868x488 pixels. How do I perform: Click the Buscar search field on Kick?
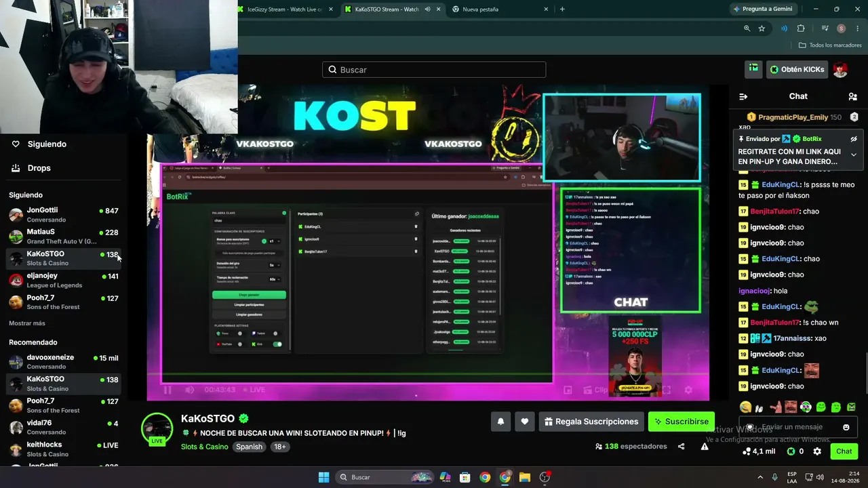(x=434, y=70)
